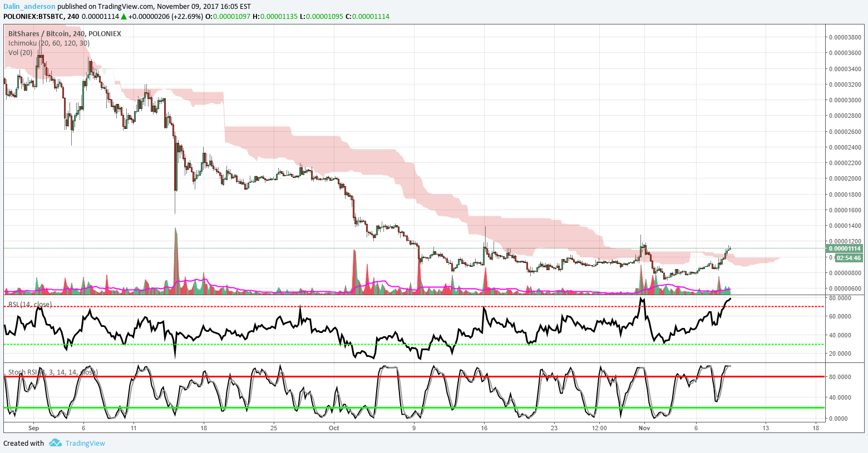The image size is (868, 453).
Task: Open the Dalin_anderson author profile link
Action: 29,7
